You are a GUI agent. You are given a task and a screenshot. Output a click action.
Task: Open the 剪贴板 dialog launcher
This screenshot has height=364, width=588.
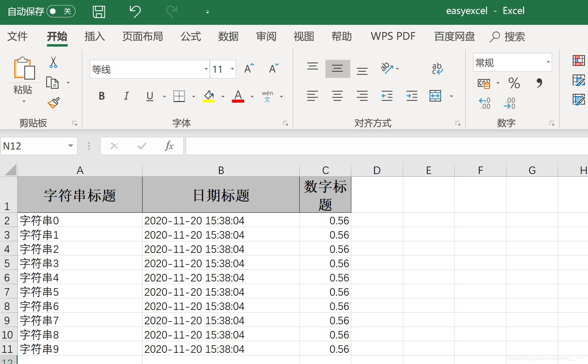[x=74, y=123]
